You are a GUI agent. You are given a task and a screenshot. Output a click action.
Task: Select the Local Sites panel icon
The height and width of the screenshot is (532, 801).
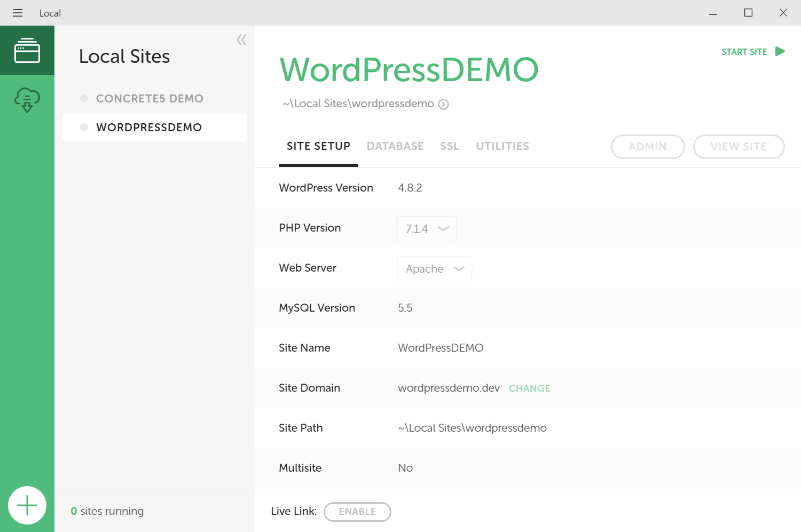27,50
